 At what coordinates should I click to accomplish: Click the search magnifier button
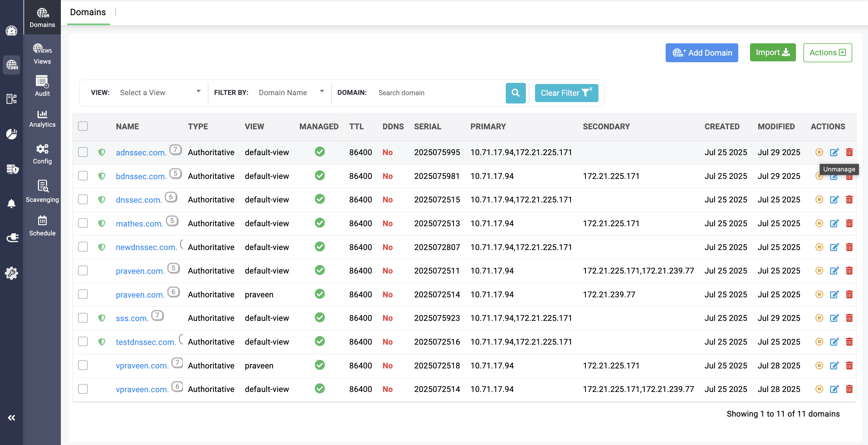click(x=515, y=93)
